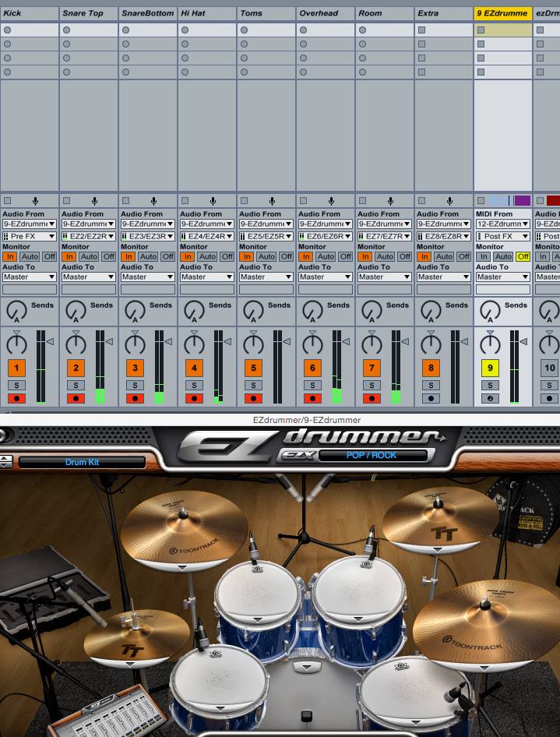Click Toms track microphone status icon
Image resolution: width=560 pixels, height=737 pixels.
tap(272, 201)
